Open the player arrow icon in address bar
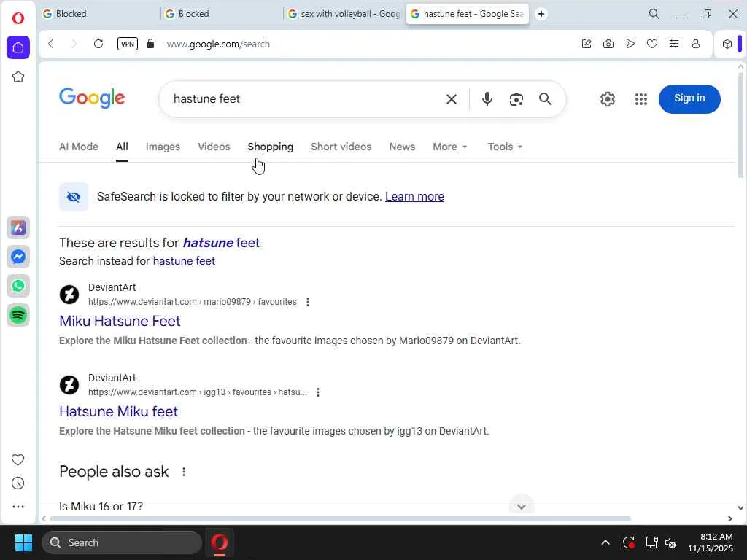 (630, 44)
